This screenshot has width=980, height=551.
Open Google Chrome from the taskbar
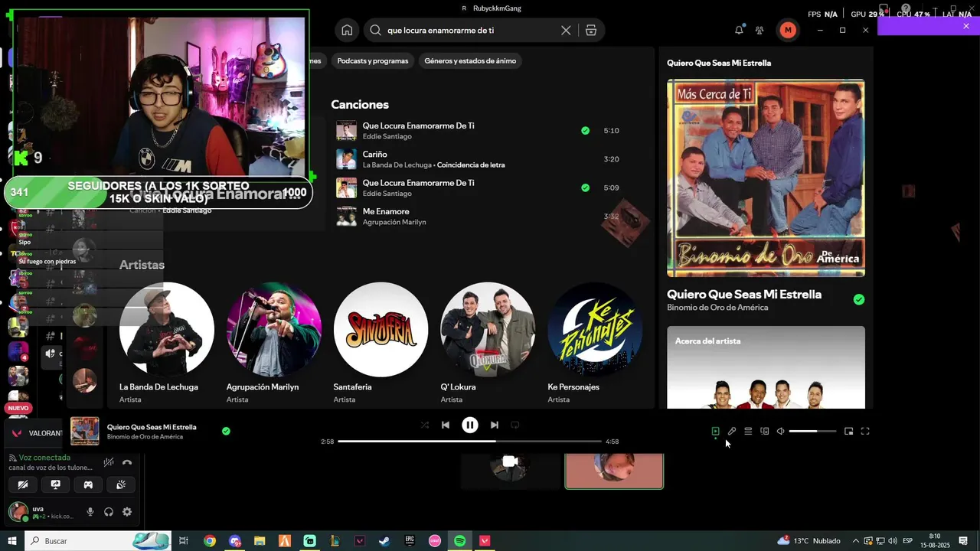pos(209,541)
